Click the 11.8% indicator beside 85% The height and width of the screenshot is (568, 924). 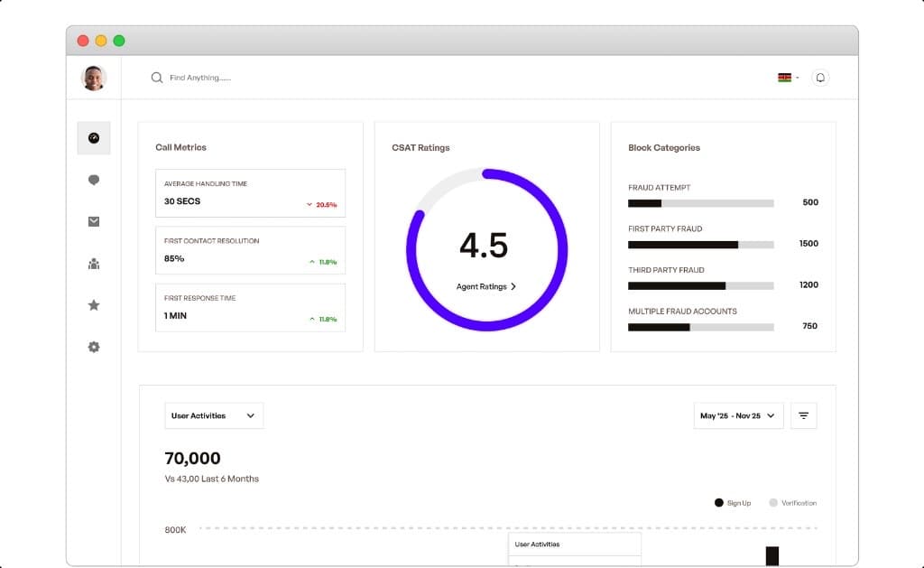point(323,262)
